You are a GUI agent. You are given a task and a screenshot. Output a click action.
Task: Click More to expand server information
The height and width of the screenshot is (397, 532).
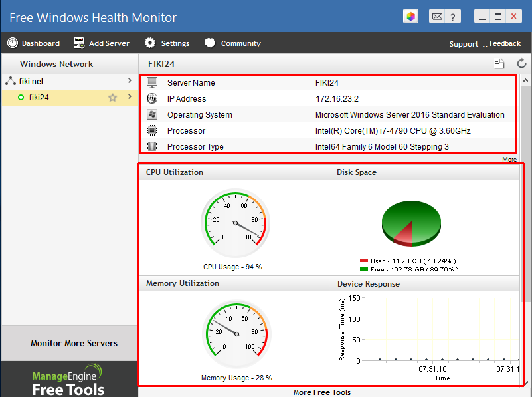[x=509, y=159]
